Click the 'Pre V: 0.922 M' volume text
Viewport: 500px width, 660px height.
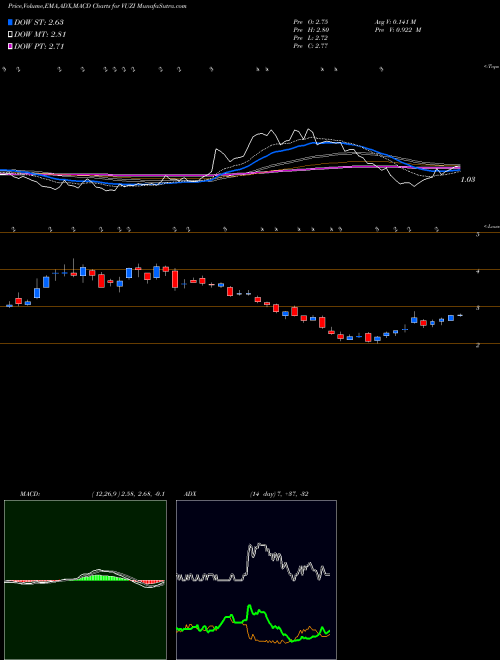(397, 30)
